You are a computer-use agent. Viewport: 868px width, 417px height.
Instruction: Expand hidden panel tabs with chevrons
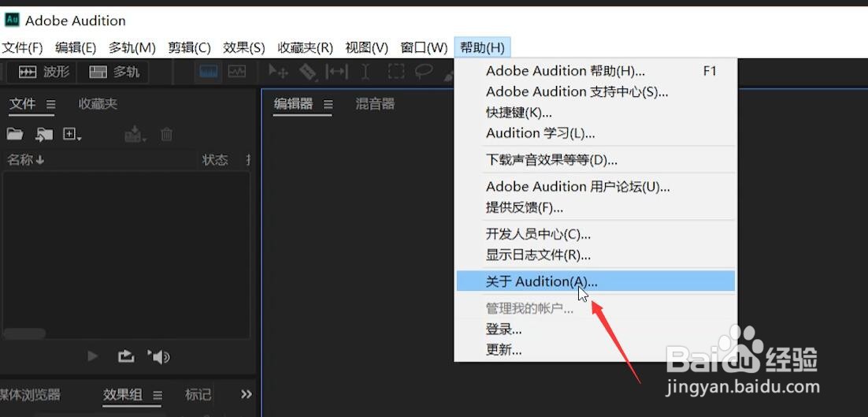pyautogui.click(x=247, y=394)
